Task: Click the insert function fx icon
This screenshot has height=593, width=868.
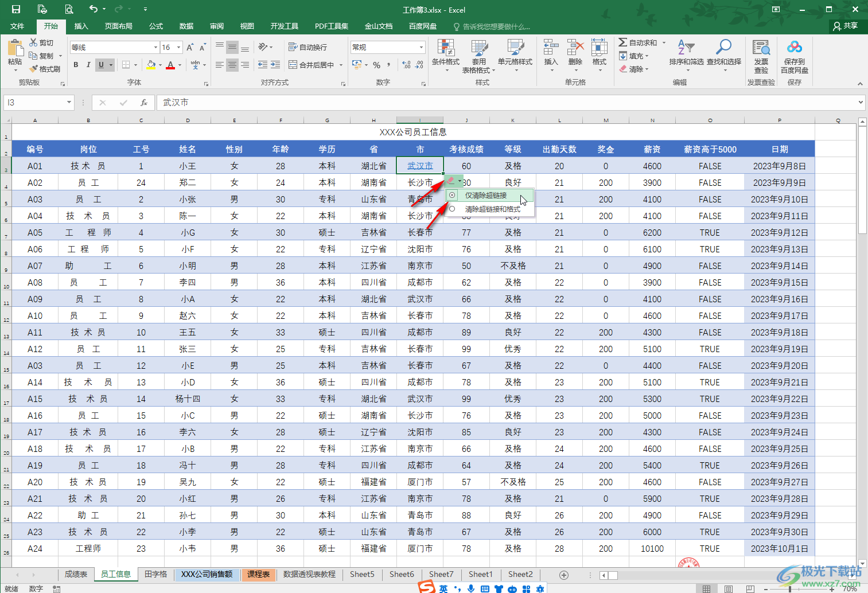Action: 144,103
